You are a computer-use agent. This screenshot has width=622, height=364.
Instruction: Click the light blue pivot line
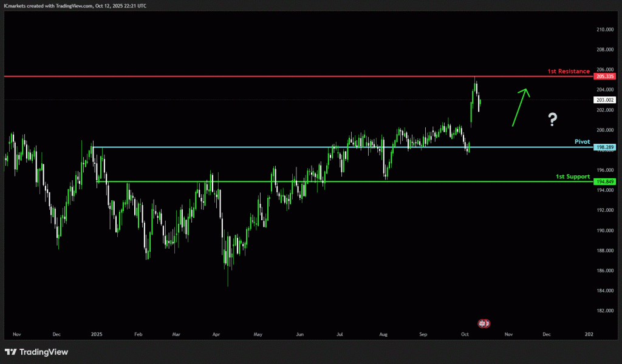pyautogui.click(x=273, y=147)
